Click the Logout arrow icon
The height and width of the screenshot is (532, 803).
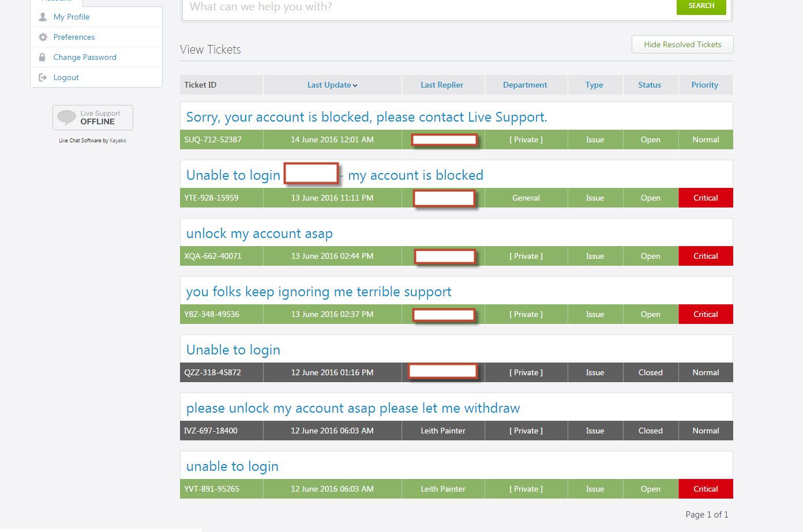pos(43,78)
